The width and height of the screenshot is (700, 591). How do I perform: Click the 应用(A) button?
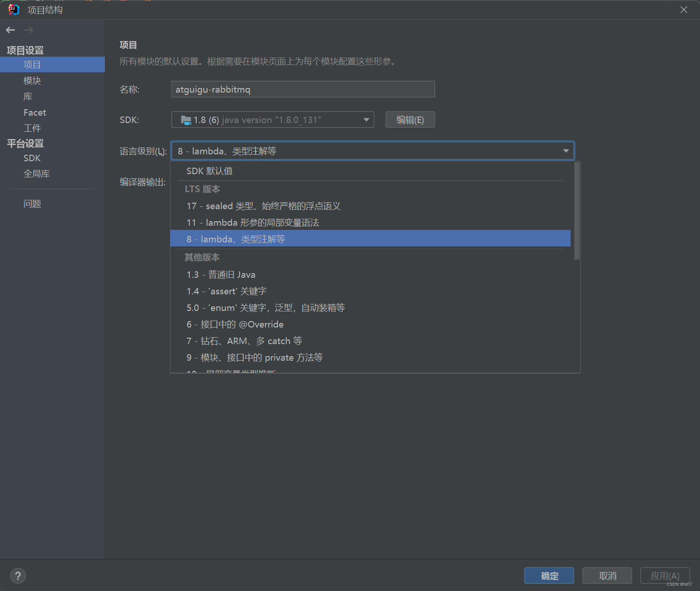[665, 576]
